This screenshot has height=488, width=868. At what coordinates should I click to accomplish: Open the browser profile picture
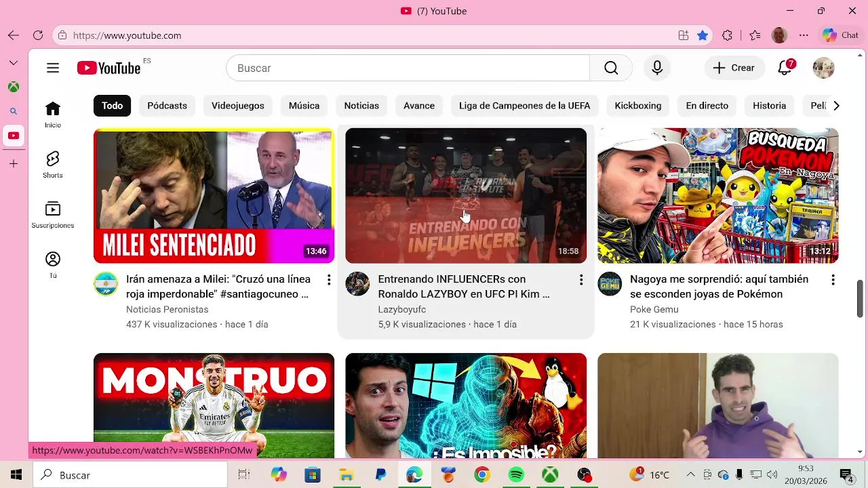coord(779,35)
